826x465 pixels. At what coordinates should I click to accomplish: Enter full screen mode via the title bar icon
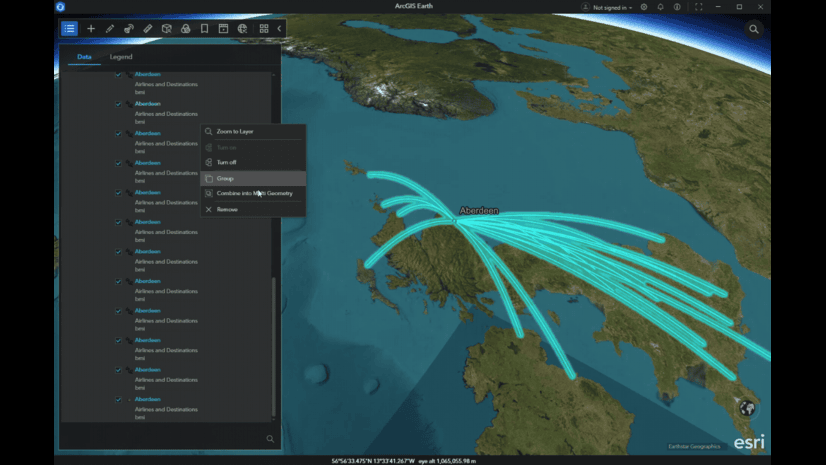tap(699, 7)
